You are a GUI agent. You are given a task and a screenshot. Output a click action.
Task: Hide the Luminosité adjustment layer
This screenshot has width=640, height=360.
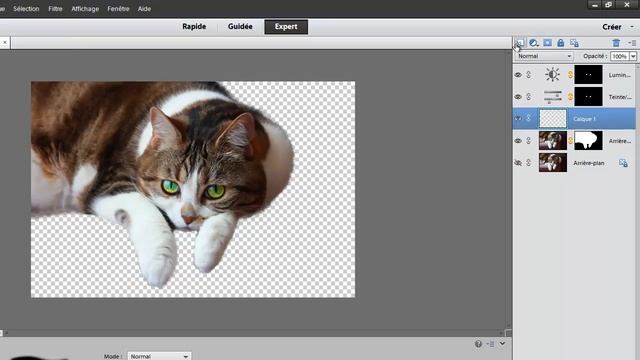coord(518,75)
